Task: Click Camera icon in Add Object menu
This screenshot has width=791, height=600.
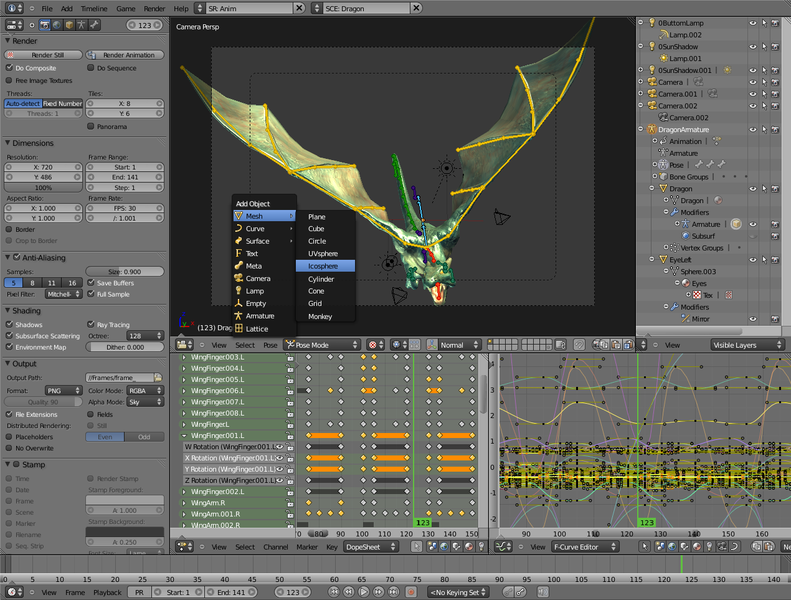Action: point(239,278)
